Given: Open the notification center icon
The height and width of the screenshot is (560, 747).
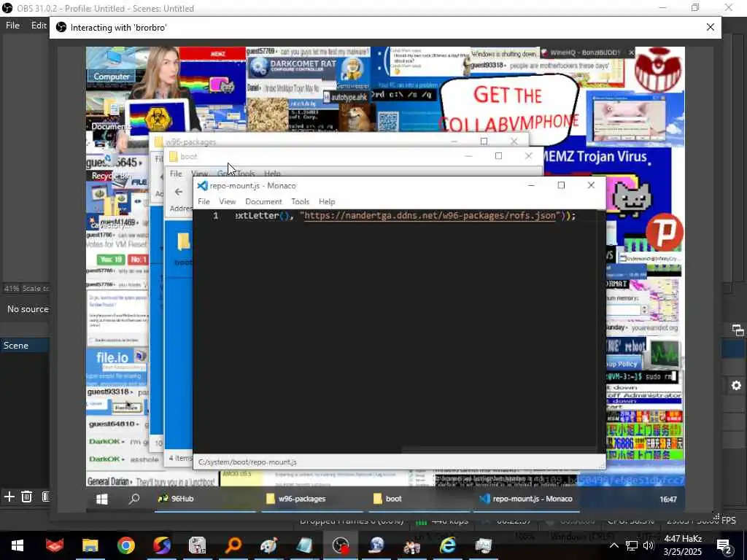Looking at the screenshot, I should tap(724, 545).
